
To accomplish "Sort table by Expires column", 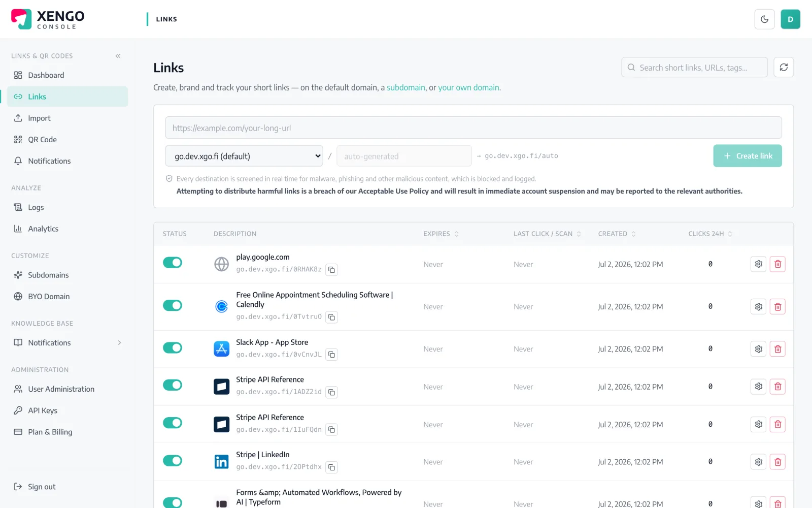I will click(441, 234).
